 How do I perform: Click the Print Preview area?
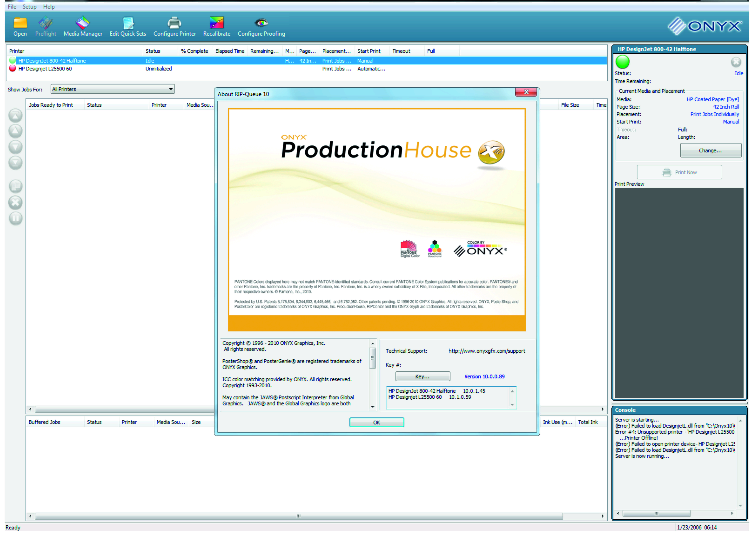click(679, 293)
